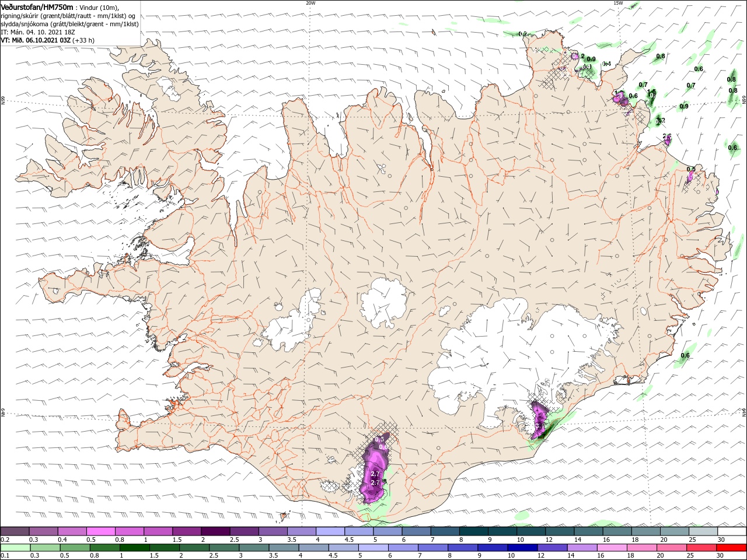The width and height of the screenshot is (747, 560).
Task: Click the '1.2' precipitation value on east coast
Action: 661,121
